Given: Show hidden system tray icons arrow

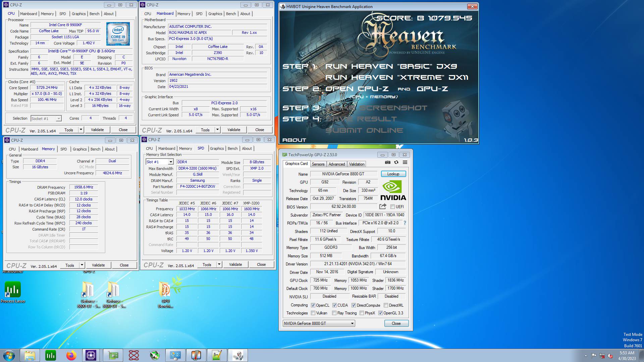Looking at the screenshot, I should point(586,356).
